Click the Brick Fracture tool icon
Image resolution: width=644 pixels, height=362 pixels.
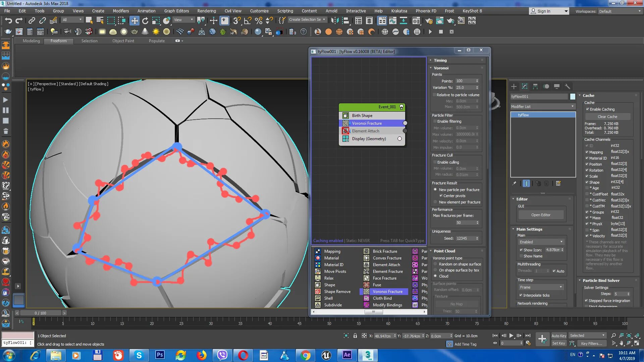[366, 251]
